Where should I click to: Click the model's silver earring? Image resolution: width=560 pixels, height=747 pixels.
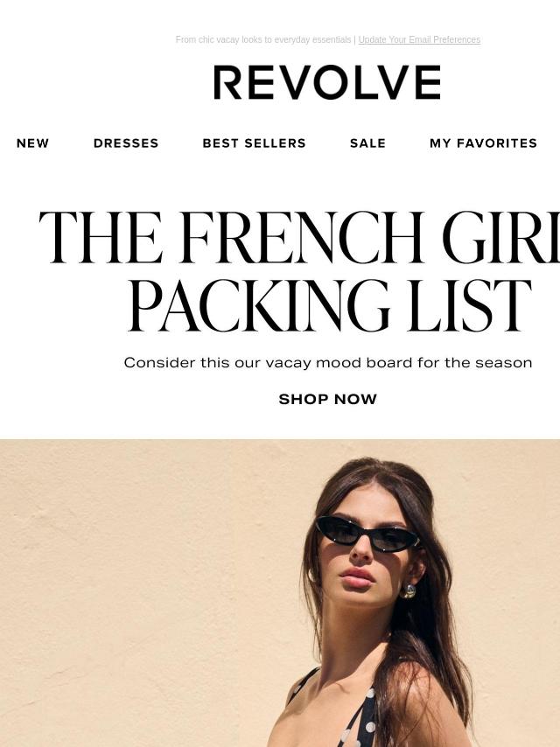point(408,590)
